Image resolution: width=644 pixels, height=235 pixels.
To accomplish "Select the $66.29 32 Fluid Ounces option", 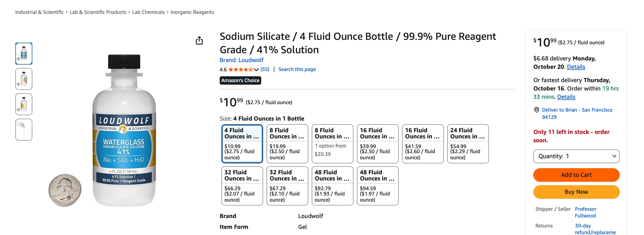I will 242,186.
